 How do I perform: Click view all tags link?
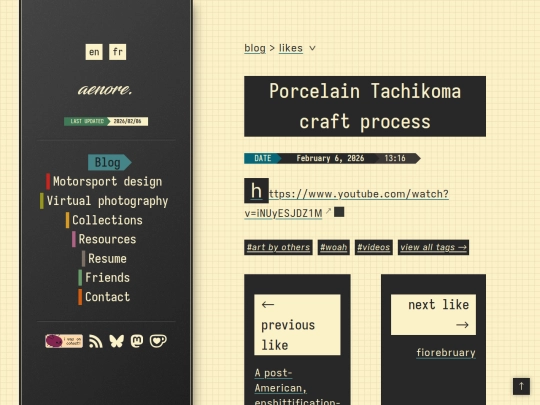pyautogui.click(x=433, y=247)
